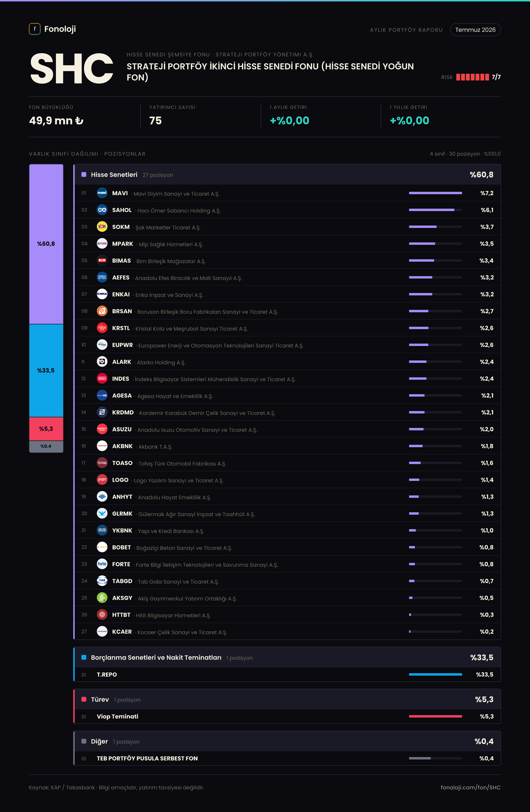Click the T.REPO weight progress bar
Screen dimensions: 530x812
[x=436, y=674]
